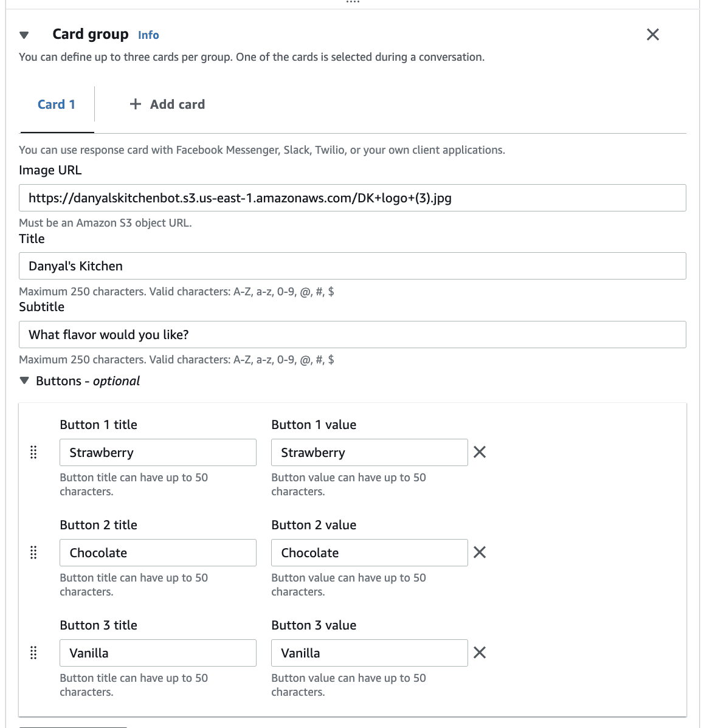Viewport: 704px width, 728px height.
Task: Remove the Vanilla button row
Action: tap(480, 653)
